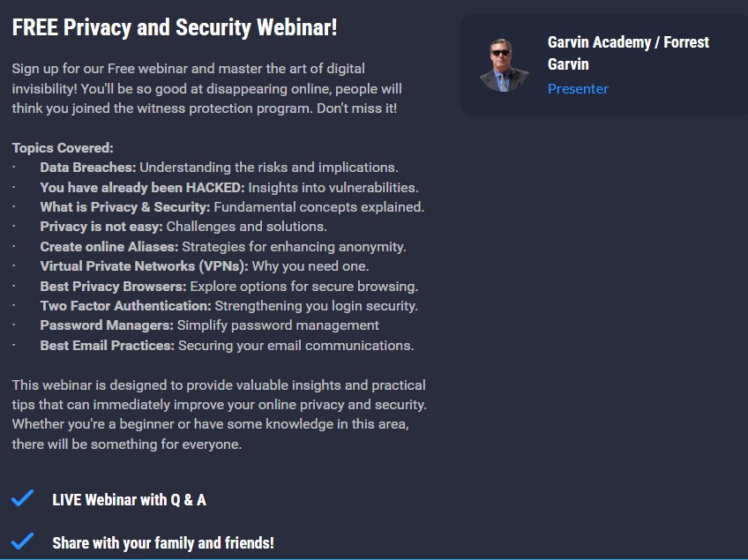Click the What is Privacy & Security topic
The image size is (748, 560).
tap(232, 206)
